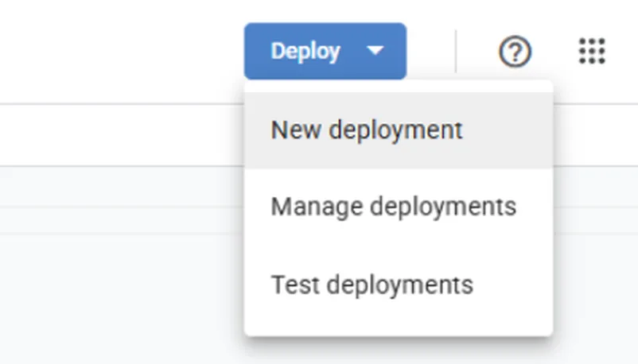Open the Google apps grid icon
The image size is (638, 364).
(592, 51)
